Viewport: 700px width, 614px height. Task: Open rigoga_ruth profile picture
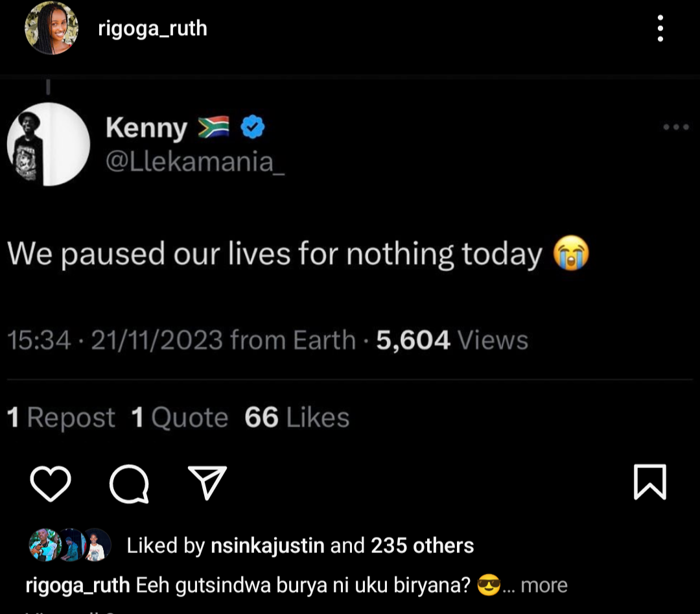[51, 29]
